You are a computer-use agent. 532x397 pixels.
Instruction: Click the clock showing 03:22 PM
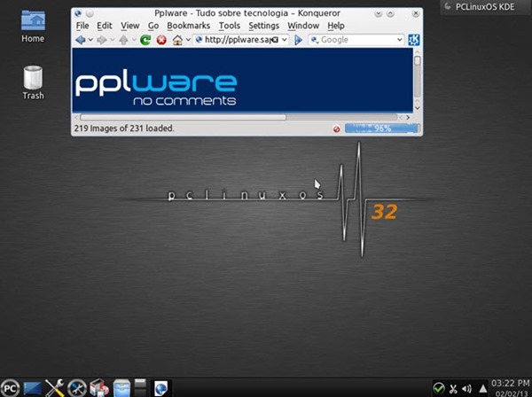tap(511, 384)
